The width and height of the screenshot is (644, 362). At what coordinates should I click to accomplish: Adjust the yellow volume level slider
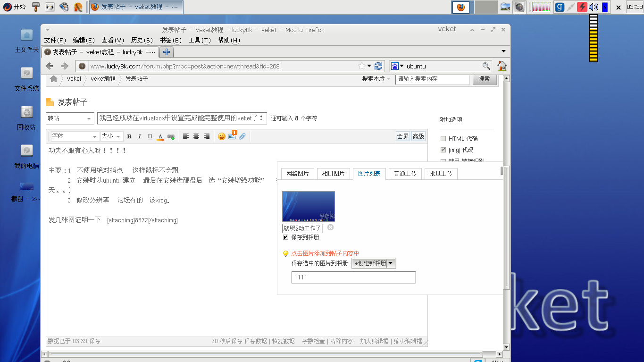pyautogui.click(x=594, y=38)
